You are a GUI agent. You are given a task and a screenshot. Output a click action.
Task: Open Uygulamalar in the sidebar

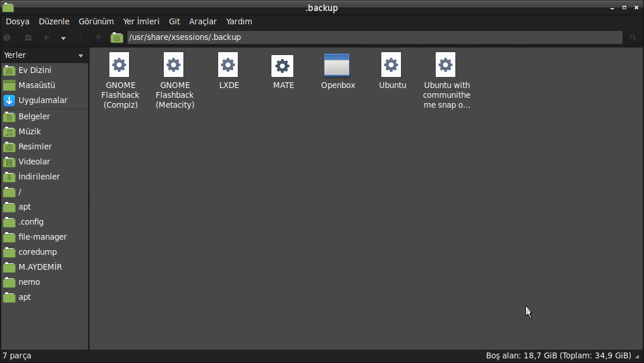click(45, 100)
